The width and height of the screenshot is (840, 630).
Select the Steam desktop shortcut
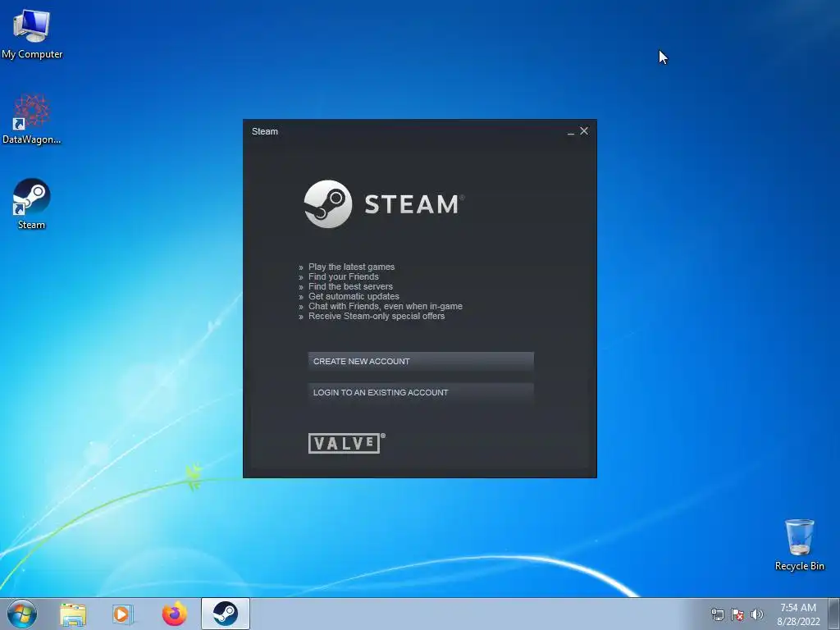point(32,204)
